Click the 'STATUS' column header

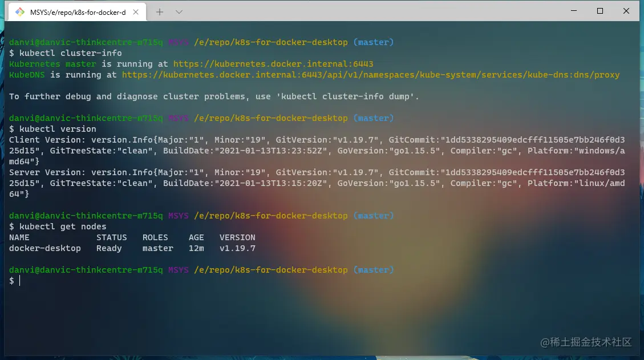112,237
